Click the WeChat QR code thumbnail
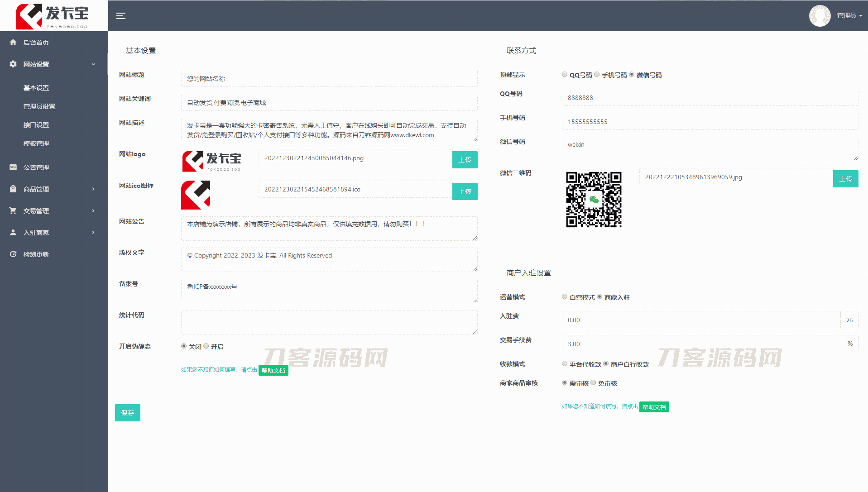The image size is (868, 492). coord(593,199)
